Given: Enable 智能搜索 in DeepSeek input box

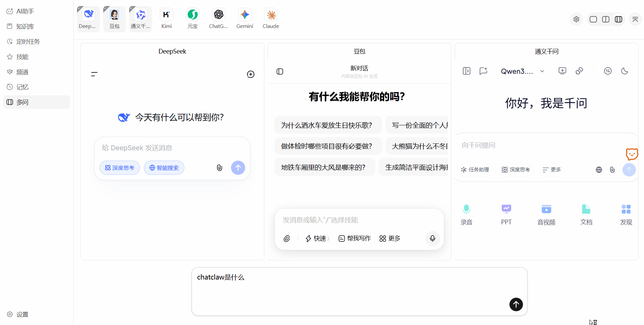Looking at the screenshot, I should tap(164, 167).
